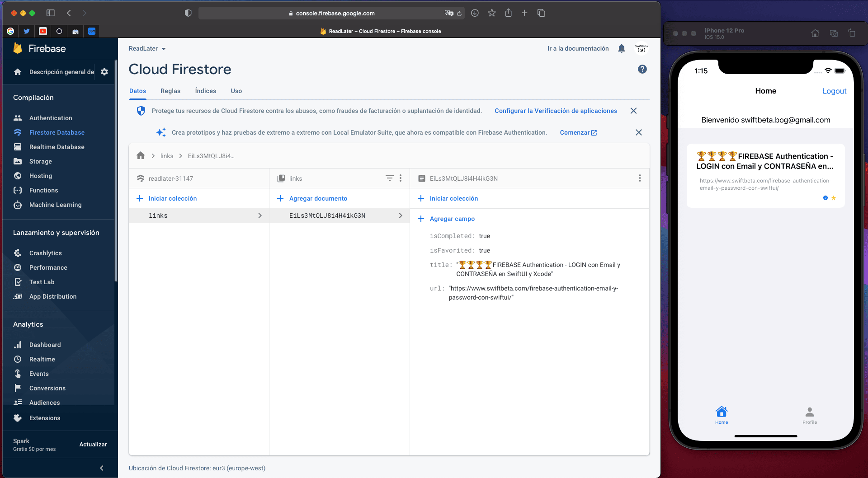
Task: Click Safari bookmark star icon
Action: (492, 13)
